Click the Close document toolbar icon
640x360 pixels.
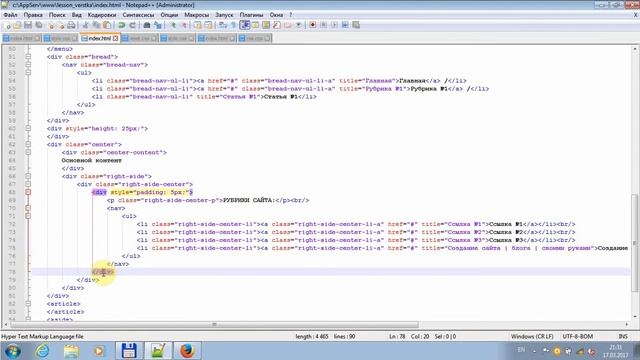51,25
